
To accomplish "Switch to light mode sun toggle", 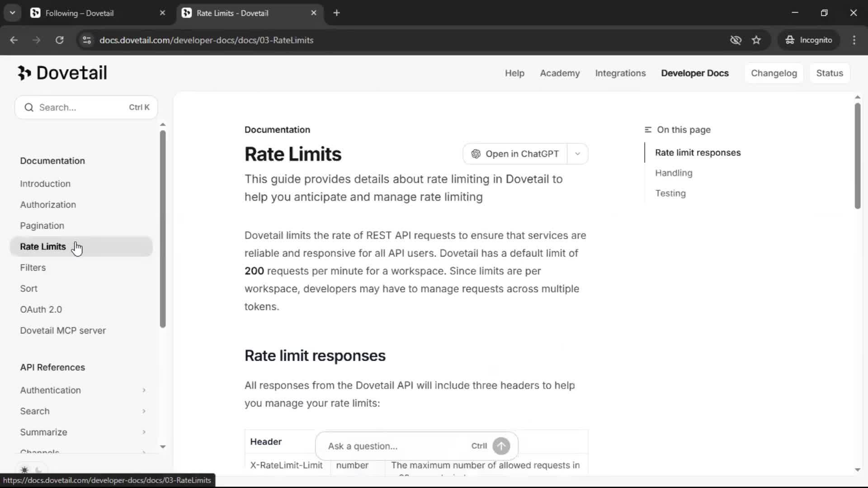I will 24,470.
